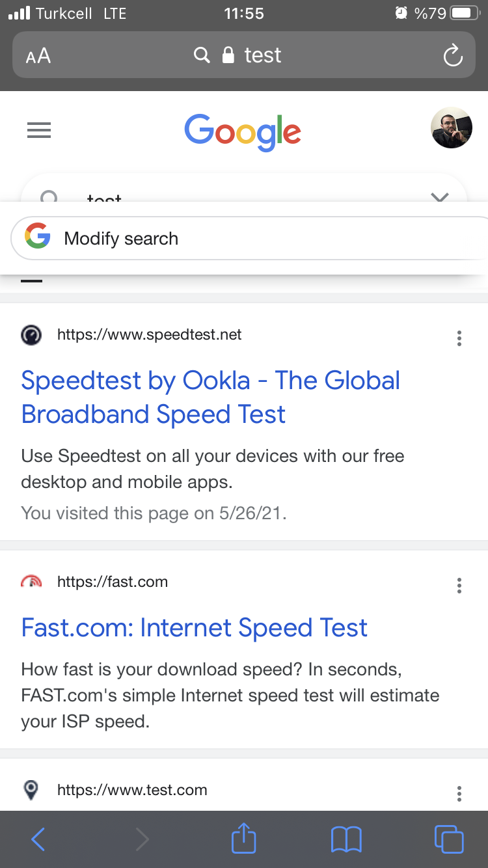Open Fast.com: Internet Speed Test link
This screenshot has height=868, width=488.
tap(194, 628)
